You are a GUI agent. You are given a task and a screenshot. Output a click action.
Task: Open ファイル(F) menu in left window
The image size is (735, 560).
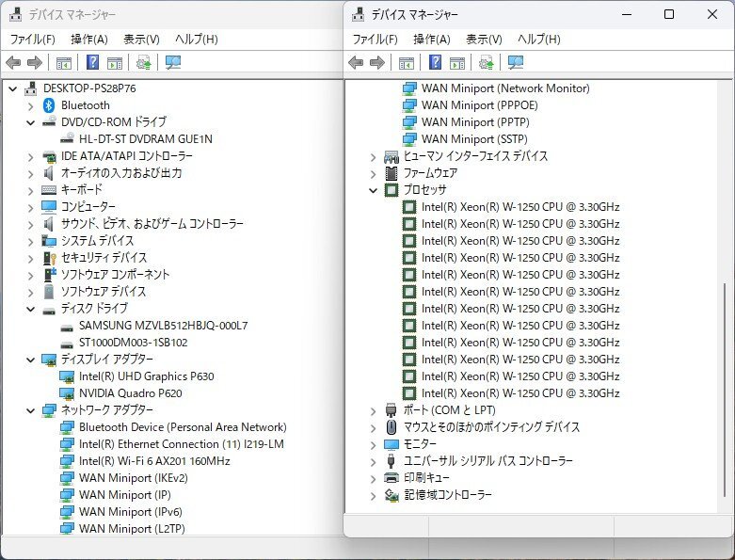tap(32, 40)
